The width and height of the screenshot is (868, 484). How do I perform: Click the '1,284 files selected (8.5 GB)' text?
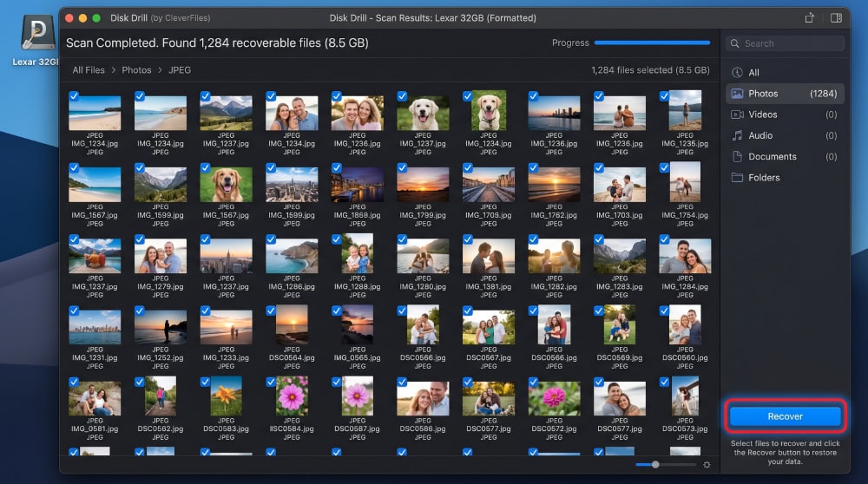click(x=650, y=70)
